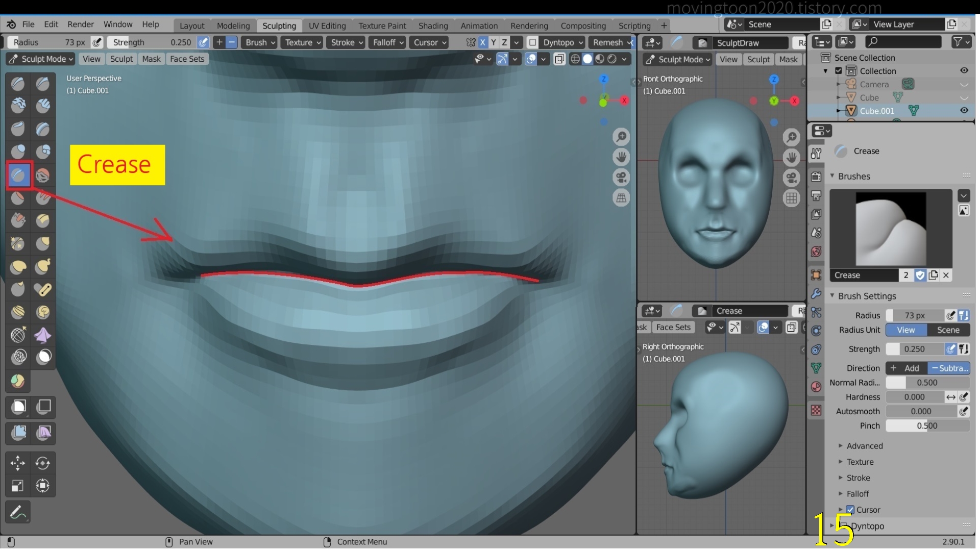Open the Texture dropdown in header
Screen dimensions: 980x551
pos(303,42)
